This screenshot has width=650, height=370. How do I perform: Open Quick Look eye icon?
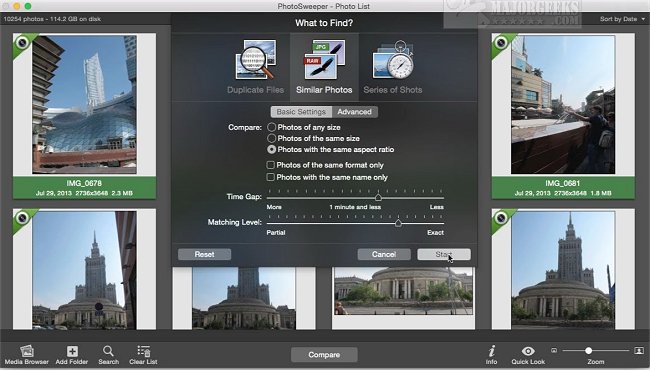528,351
